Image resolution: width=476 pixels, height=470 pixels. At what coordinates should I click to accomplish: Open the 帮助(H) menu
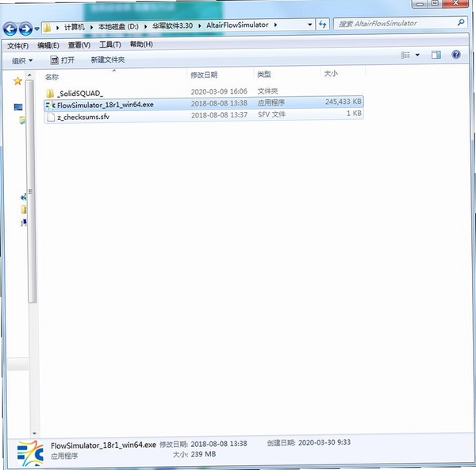click(141, 44)
